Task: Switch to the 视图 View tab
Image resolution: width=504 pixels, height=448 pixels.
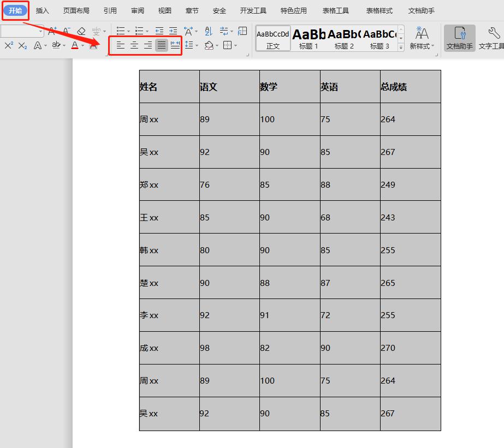Action: (164, 10)
